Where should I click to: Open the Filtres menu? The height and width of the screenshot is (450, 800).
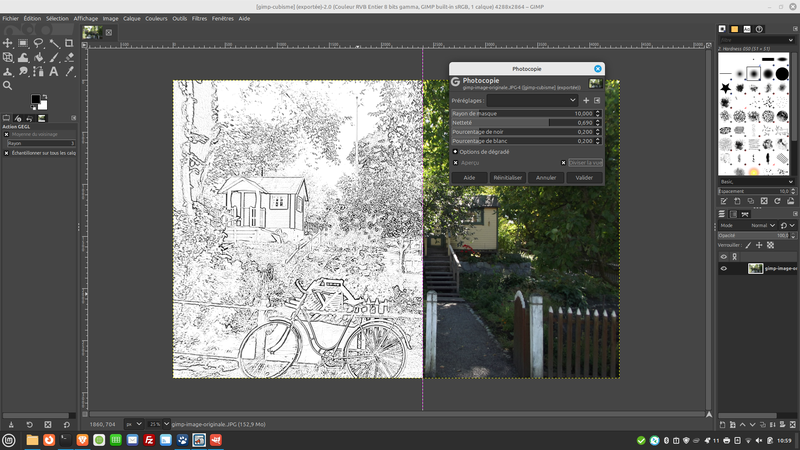[x=199, y=18]
